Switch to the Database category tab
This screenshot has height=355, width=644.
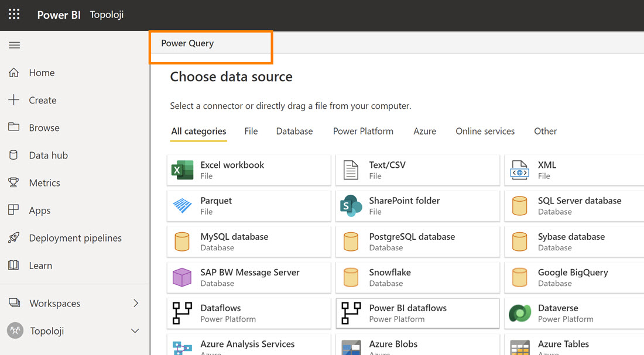click(294, 132)
